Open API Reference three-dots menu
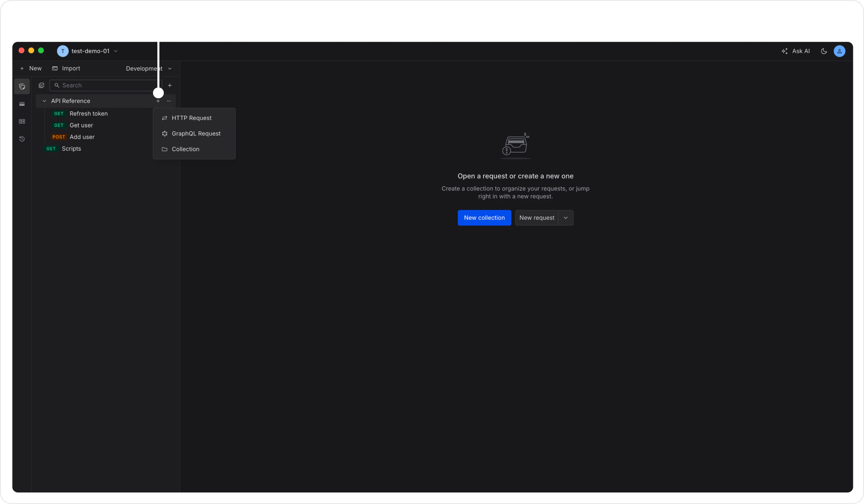 point(169,101)
